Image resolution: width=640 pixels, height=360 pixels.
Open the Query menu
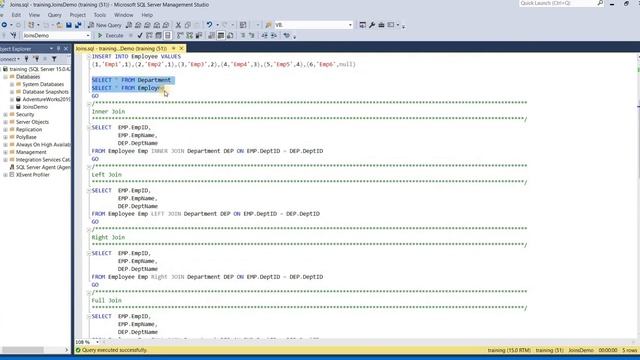54,15
